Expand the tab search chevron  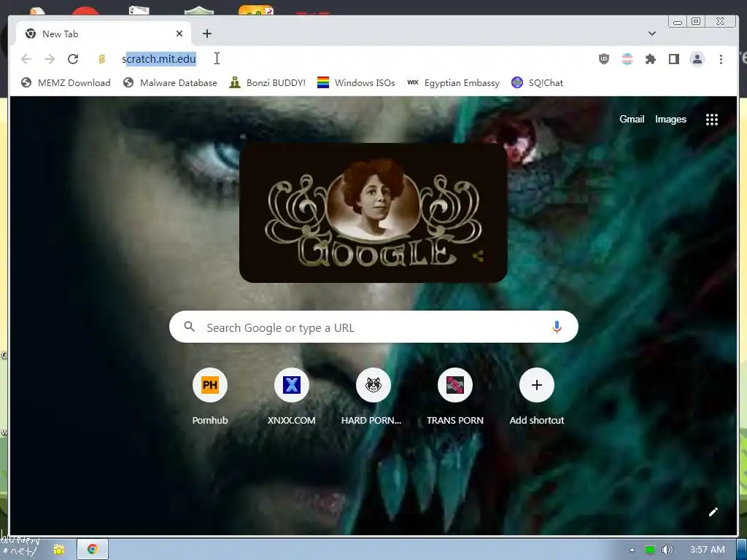[x=652, y=34]
